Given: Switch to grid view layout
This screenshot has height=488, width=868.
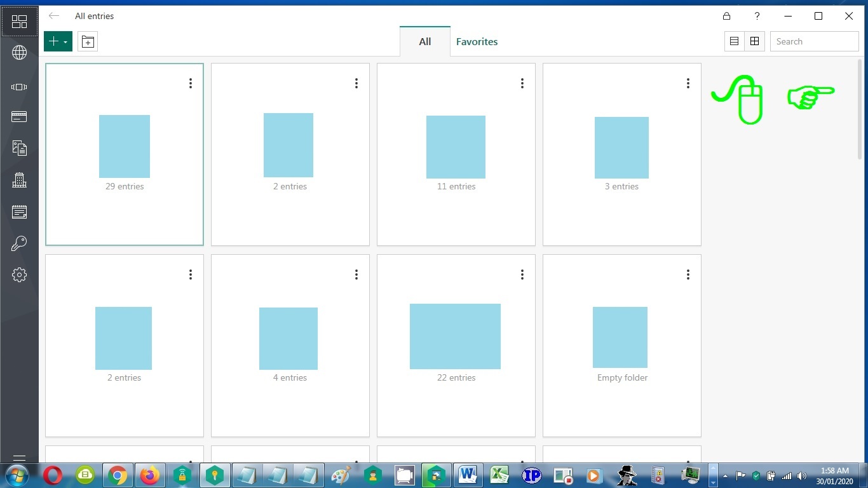Looking at the screenshot, I should [754, 41].
